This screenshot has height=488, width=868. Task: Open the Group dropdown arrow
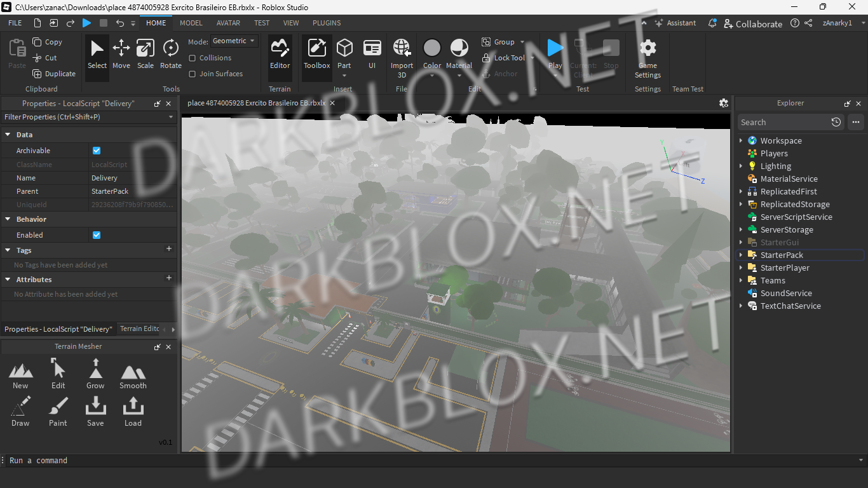tap(522, 42)
